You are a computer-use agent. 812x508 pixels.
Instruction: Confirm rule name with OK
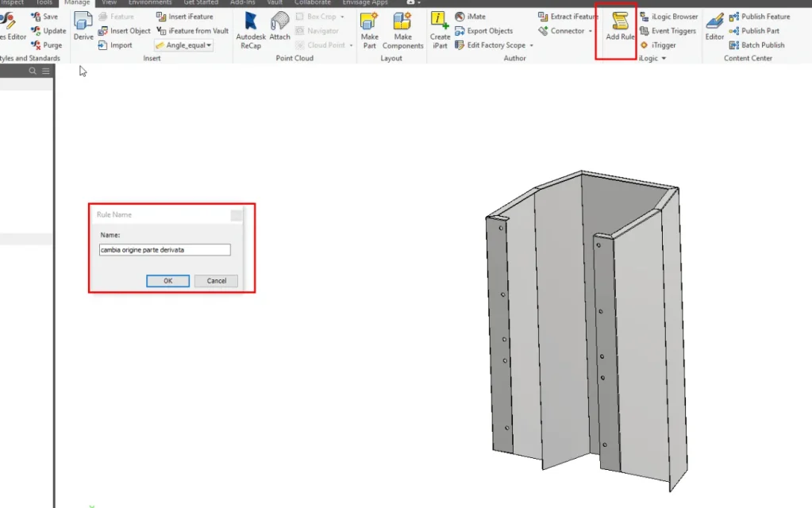167,281
